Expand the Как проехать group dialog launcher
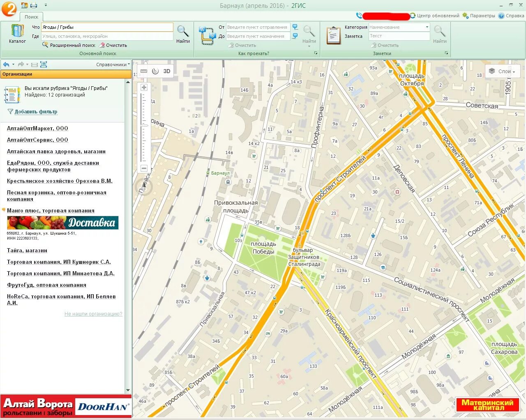Viewport: 526px width, 420px height. (x=316, y=53)
